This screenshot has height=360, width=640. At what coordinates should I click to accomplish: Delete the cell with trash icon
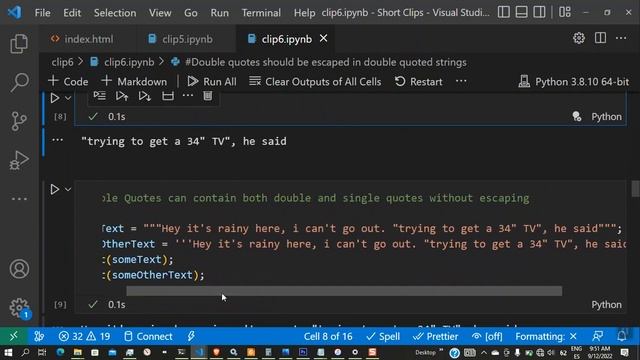[x=208, y=96]
